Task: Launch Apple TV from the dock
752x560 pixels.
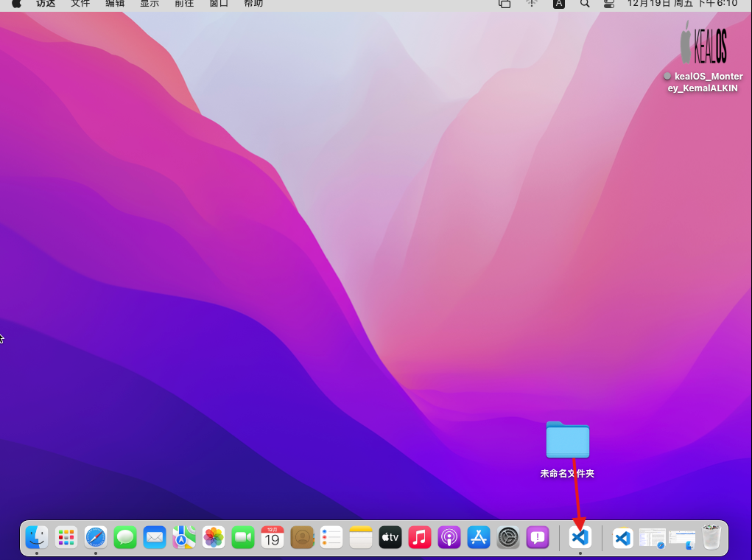Action: click(x=390, y=538)
